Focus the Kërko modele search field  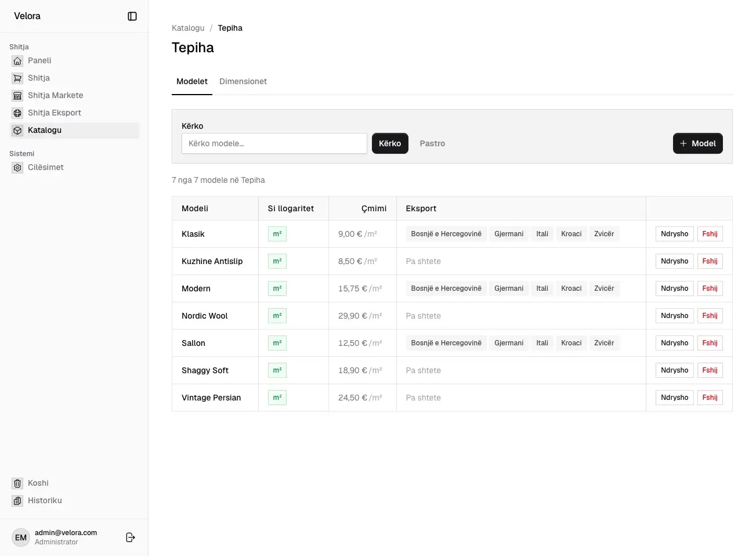point(274,143)
